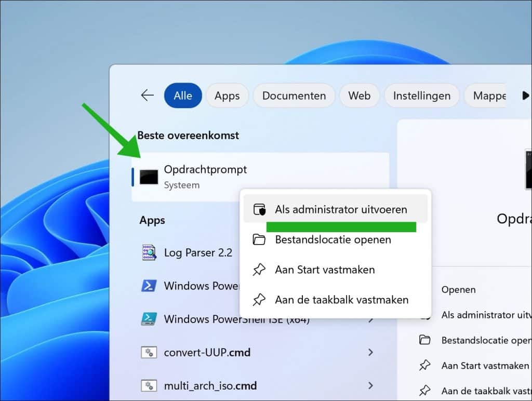Image resolution: width=532 pixels, height=401 pixels.
Task: Show more filters with the right arrow
Action: [x=525, y=96]
